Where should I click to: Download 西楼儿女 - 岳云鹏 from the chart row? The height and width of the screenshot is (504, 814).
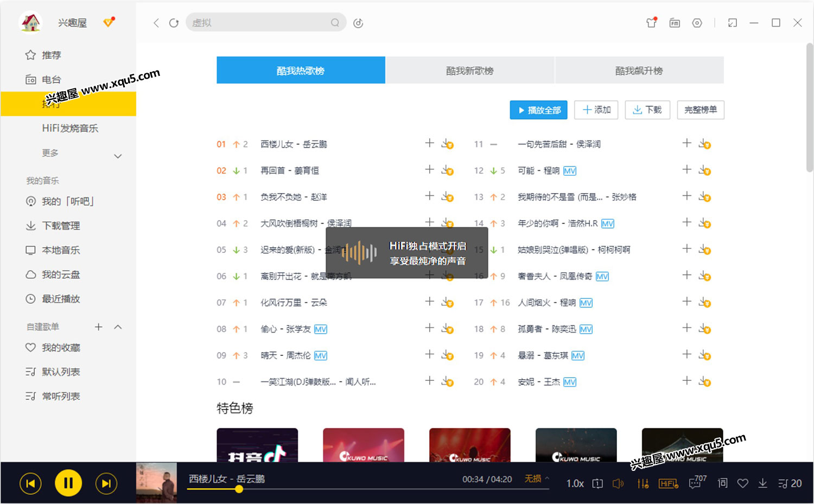pos(447,144)
